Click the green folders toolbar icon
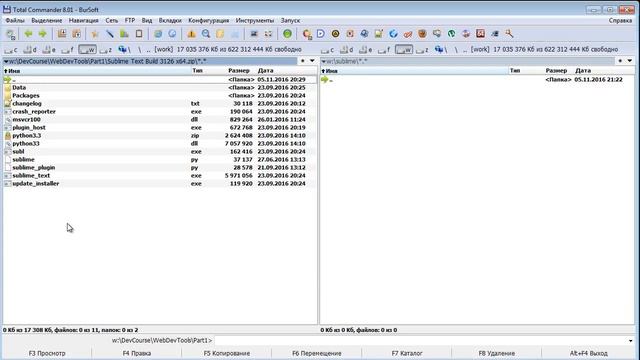 point(124,34)
